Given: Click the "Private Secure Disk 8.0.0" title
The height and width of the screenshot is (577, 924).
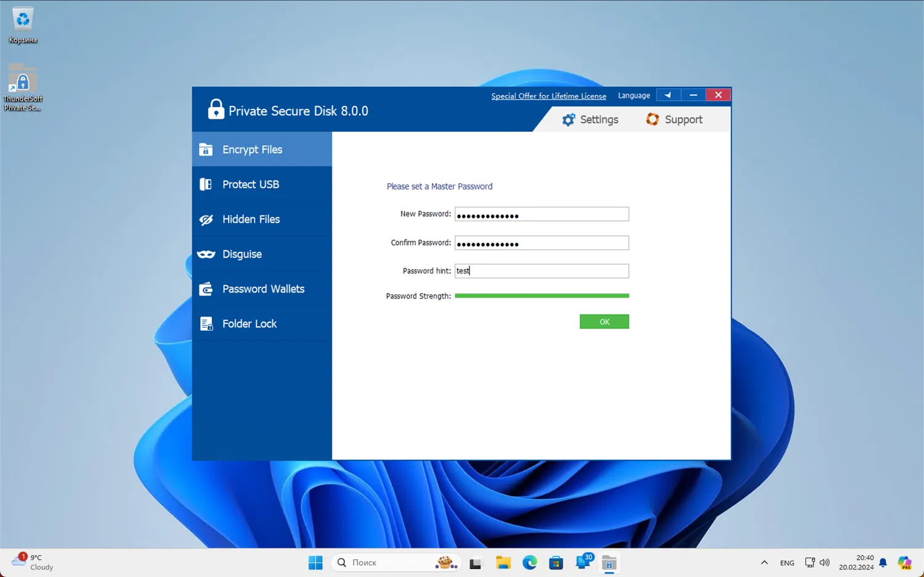Looking at the screenshot, I should click(x=298, y=111).
